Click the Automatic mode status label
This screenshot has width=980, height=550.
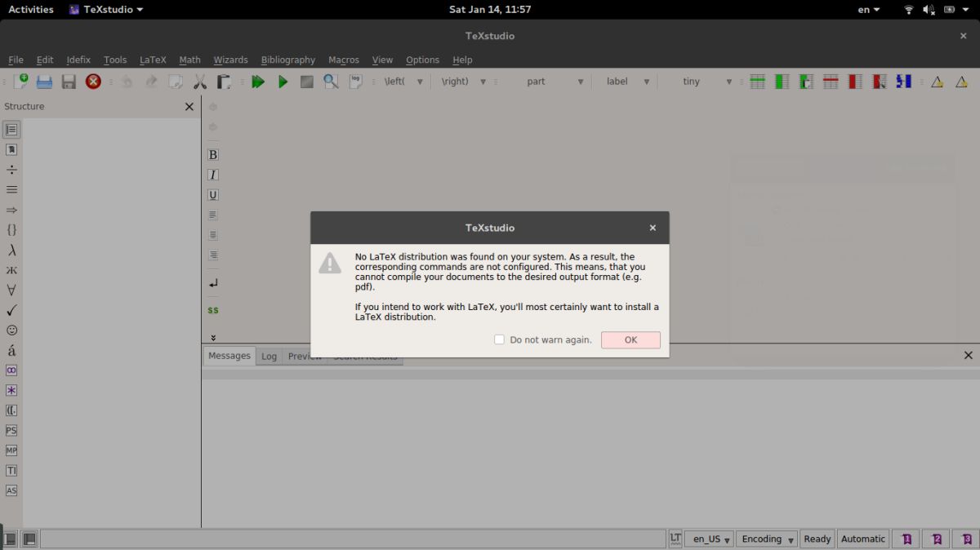[x=862, y=539]
